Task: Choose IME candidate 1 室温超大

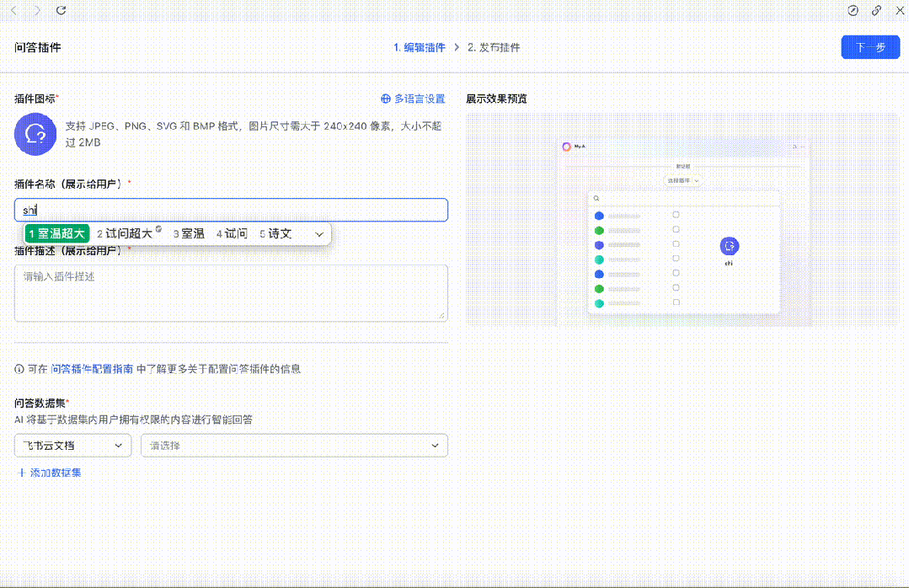Action: click(56, 233)
